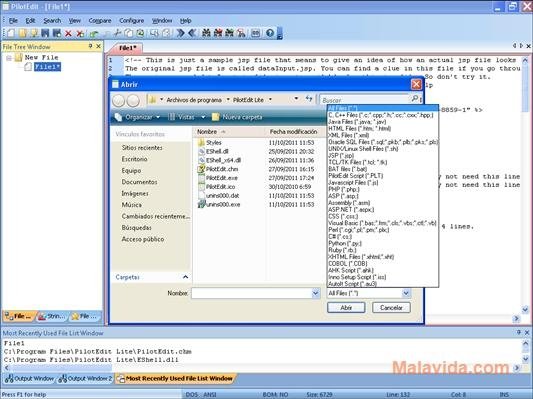Image resolution: width=533 pixels, height=399 pixels.
Task: Choose HTML Files filter option
Action: [x=382, y=128]
